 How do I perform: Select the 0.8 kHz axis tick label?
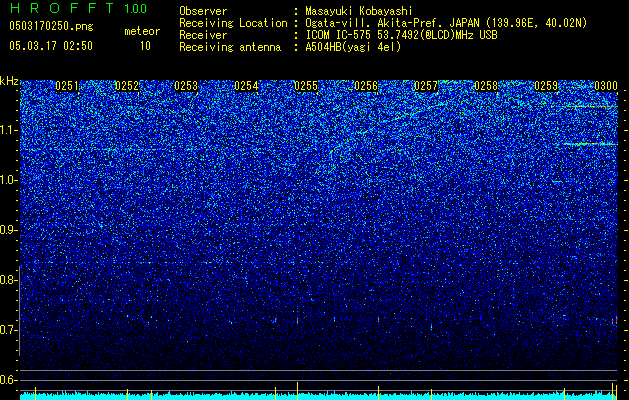8,280
